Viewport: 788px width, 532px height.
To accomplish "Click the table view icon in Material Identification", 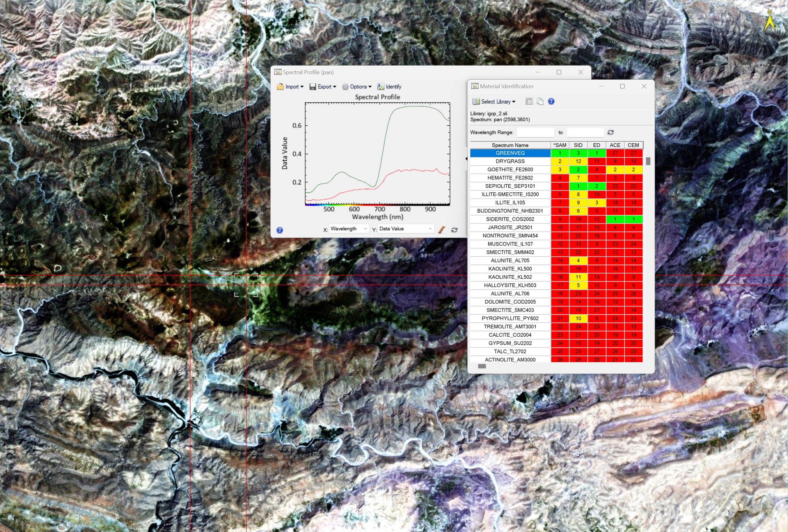I will (x=529, y=101).
